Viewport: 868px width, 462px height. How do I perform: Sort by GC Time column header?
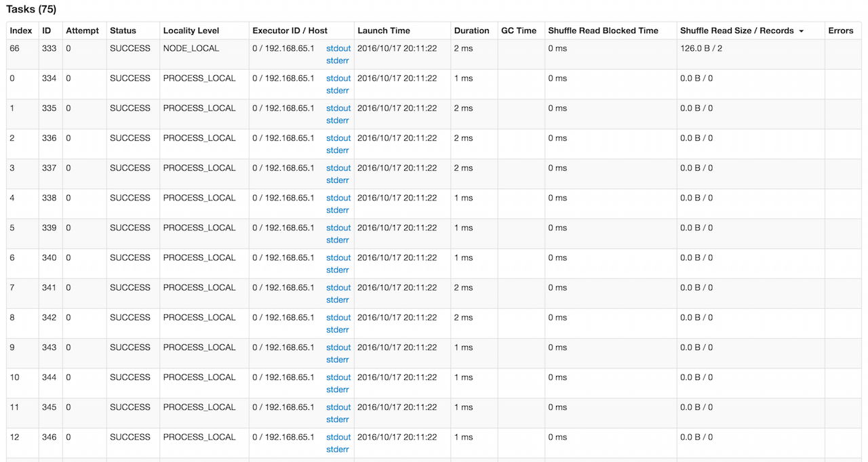click(x=518, y=30)
